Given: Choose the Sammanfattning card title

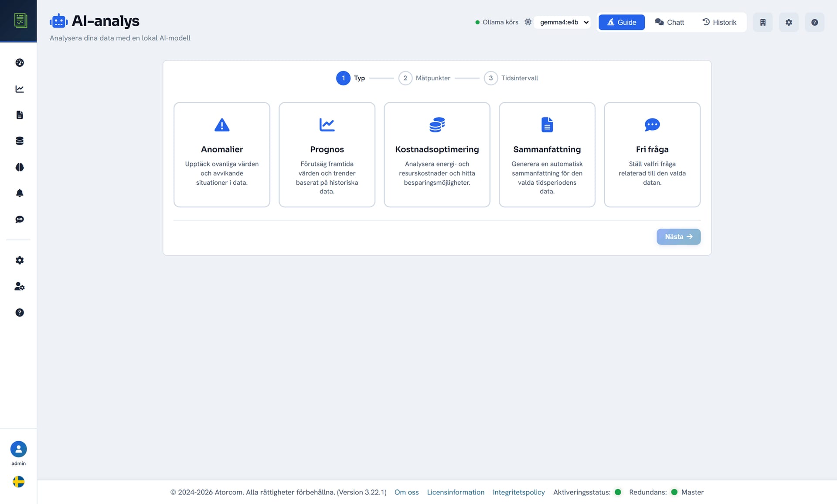Looking at the screenshot, I should click(x=547, y=149).
